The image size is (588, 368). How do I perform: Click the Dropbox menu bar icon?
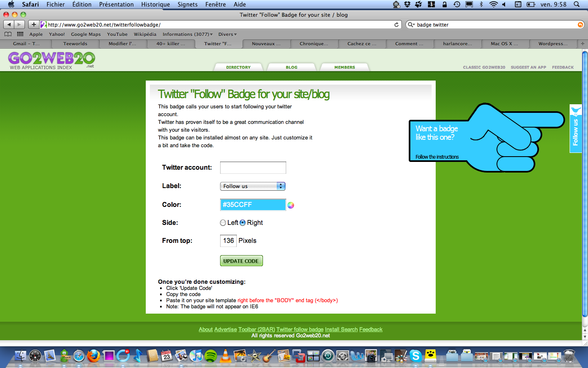click(407, 4)
